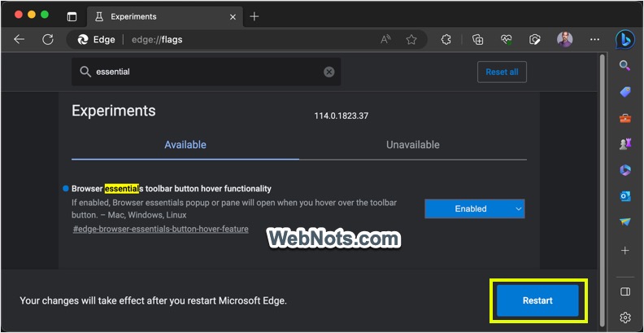
Task: Open Settings and more ellipsis menu
Action: point(594,39)
